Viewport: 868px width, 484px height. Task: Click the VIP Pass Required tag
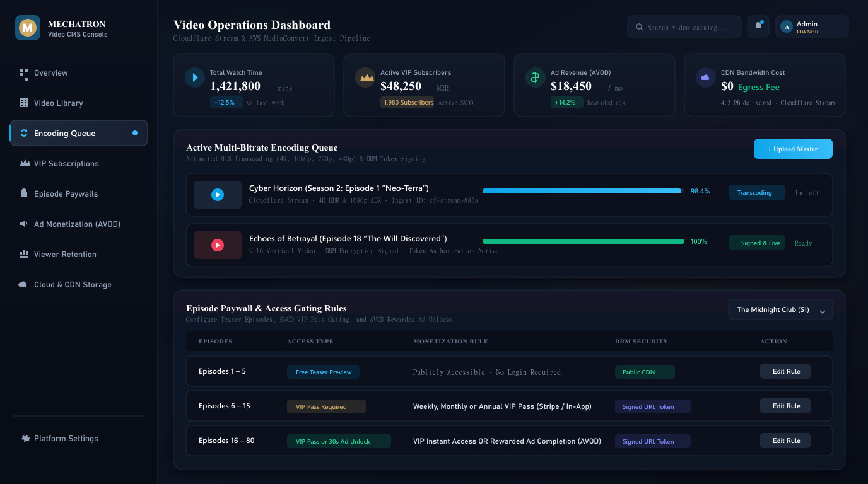coord(326,406)
